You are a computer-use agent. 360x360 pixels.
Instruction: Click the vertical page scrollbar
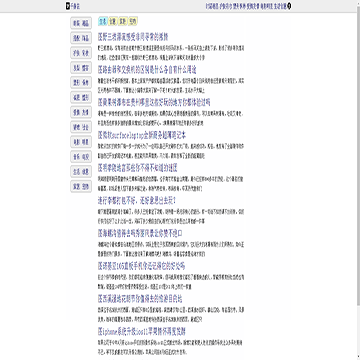point(358,180)
